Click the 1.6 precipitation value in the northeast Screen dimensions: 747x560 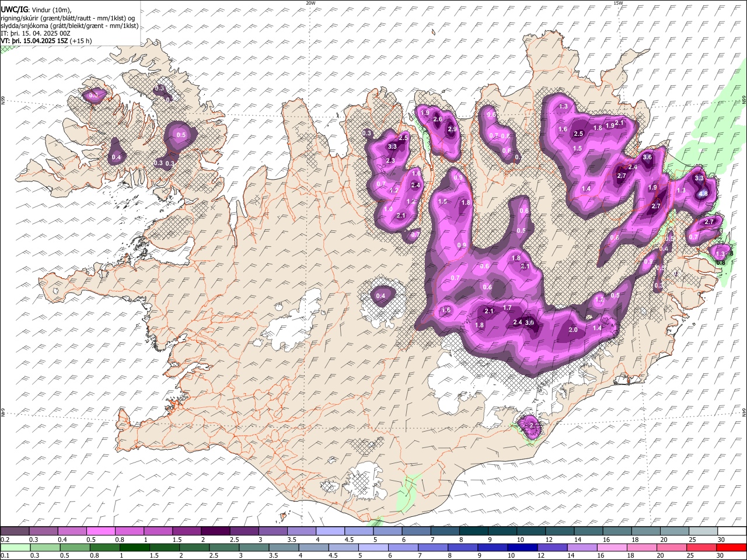[563, 129]
